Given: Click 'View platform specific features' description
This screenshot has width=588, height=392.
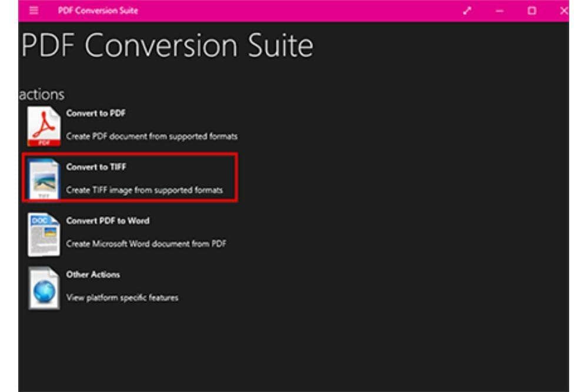Looking at the screenshot, I should click(x=122, y=297).
